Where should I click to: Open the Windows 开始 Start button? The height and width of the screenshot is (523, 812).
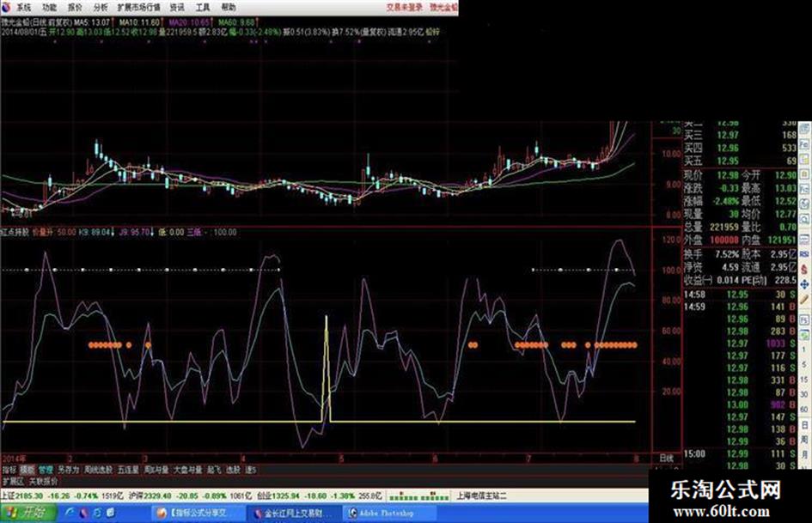pos(28,514)
